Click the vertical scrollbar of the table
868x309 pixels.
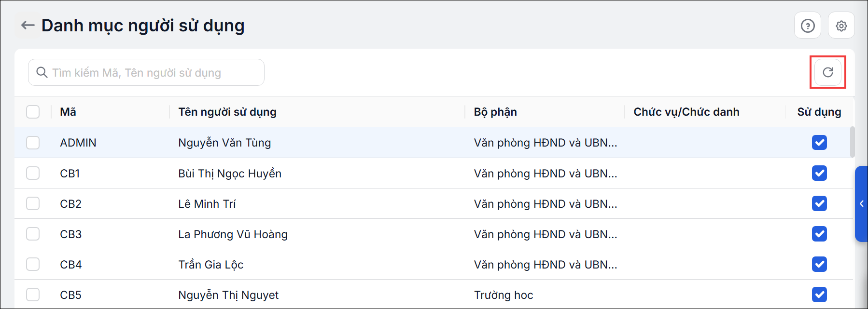tap(852, 142)
